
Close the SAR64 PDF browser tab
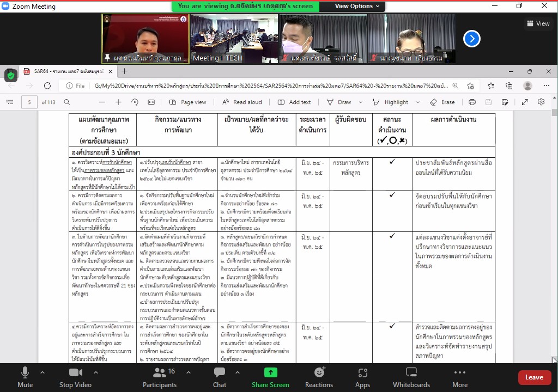[110, 71]
